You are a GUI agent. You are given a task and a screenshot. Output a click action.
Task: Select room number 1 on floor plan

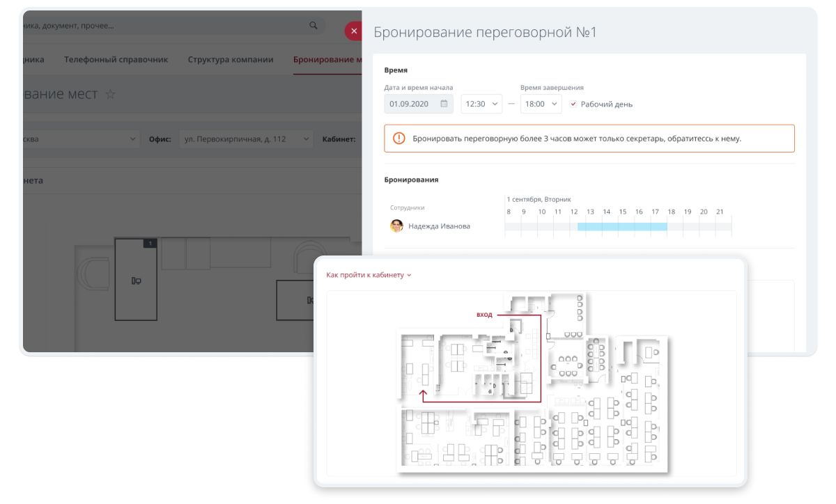coord(136,279)
